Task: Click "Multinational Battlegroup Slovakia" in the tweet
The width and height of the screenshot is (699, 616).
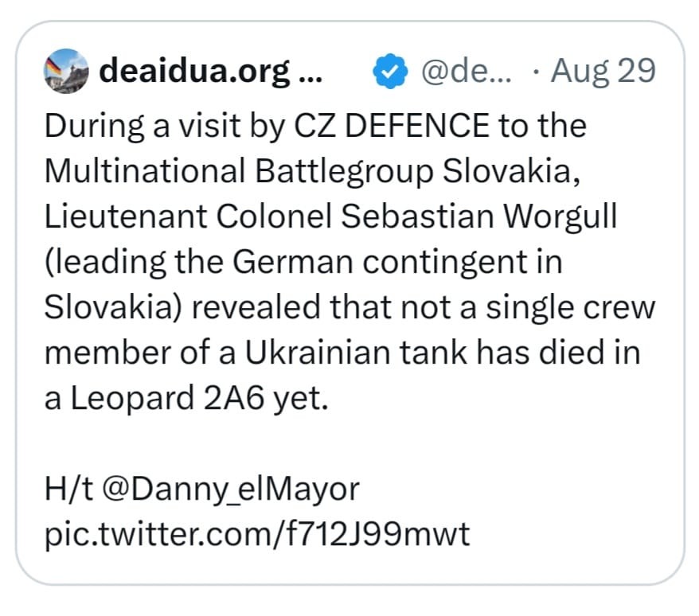Action: [311, 171]
